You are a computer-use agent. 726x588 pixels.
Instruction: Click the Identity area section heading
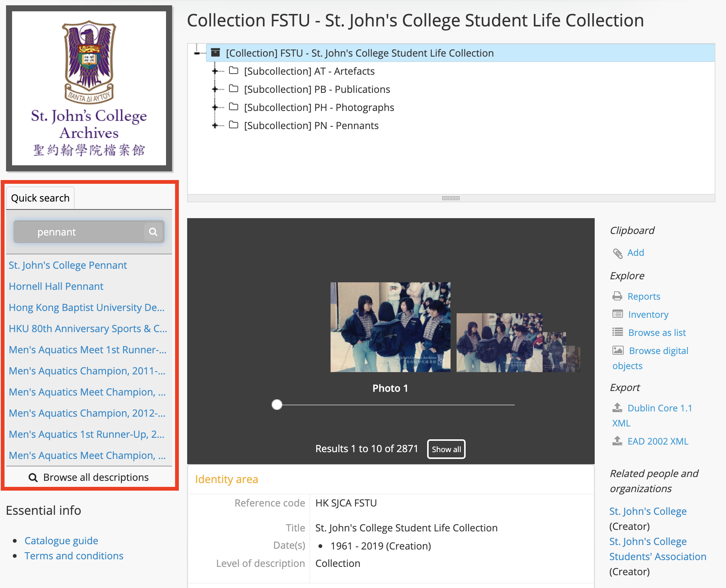[226, 479]
